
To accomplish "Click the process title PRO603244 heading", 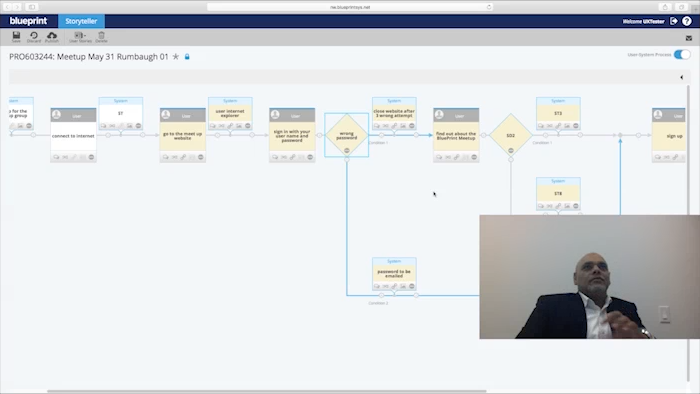I will click(89, 57).
